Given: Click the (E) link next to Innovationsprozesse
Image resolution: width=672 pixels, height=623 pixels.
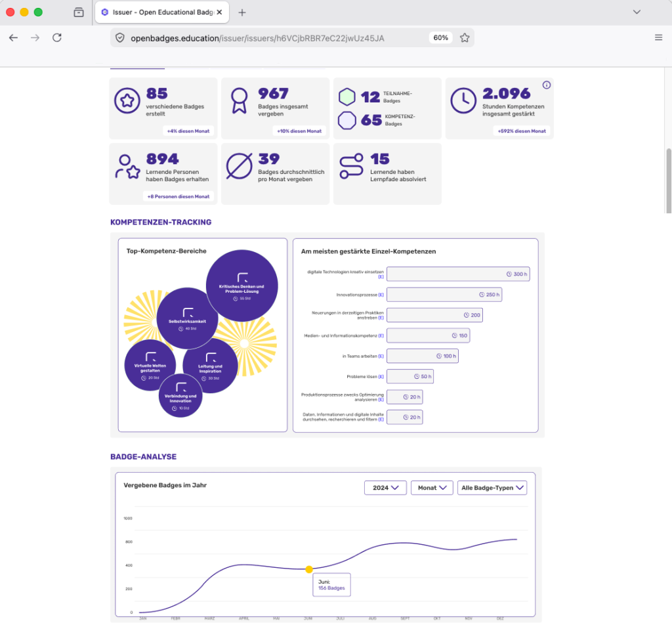Looking at the screenshot, I should tap(381, 295).
